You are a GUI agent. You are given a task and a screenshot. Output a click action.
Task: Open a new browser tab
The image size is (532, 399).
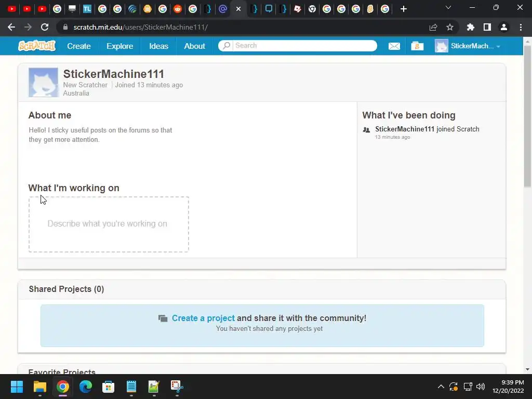pos(403,9)
